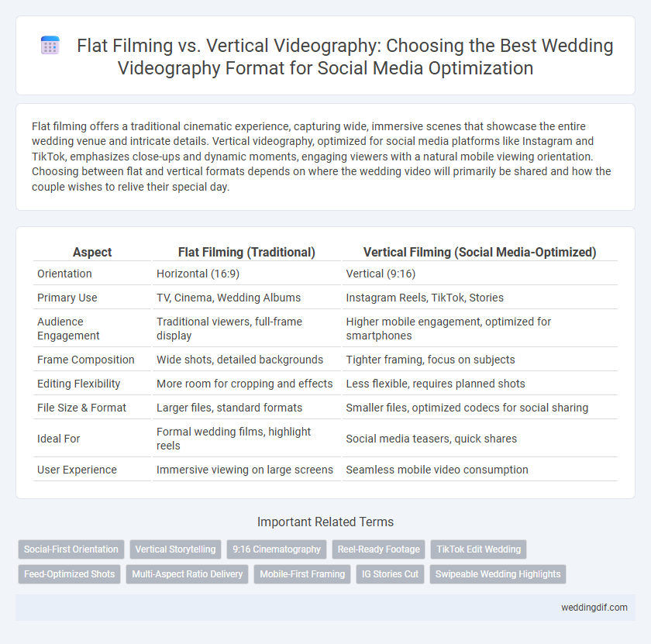The image size is (651, 644).
Task: Select the Vertical (9:16) cell
Action: [x=480, y=274]
